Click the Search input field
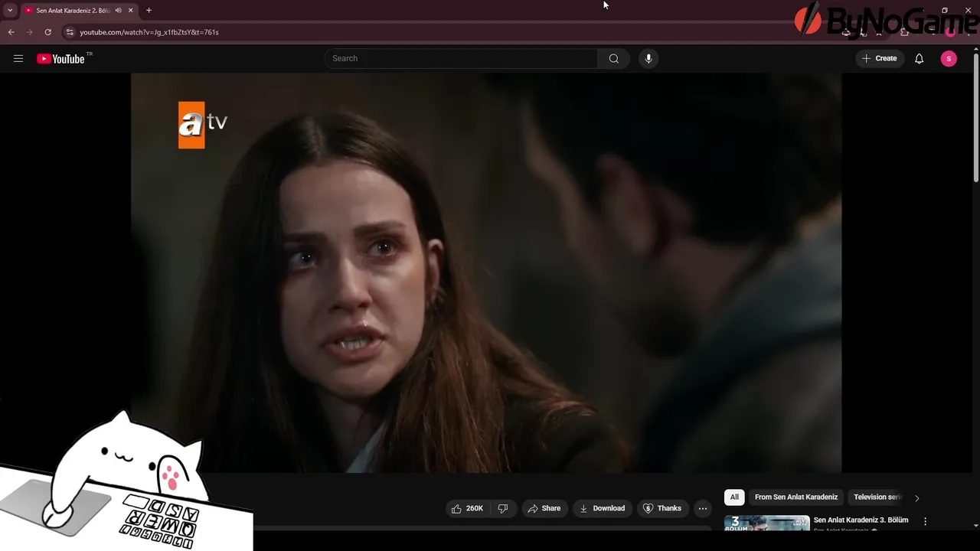The width and height of the screenshot is (980, 551). (461, 59)
